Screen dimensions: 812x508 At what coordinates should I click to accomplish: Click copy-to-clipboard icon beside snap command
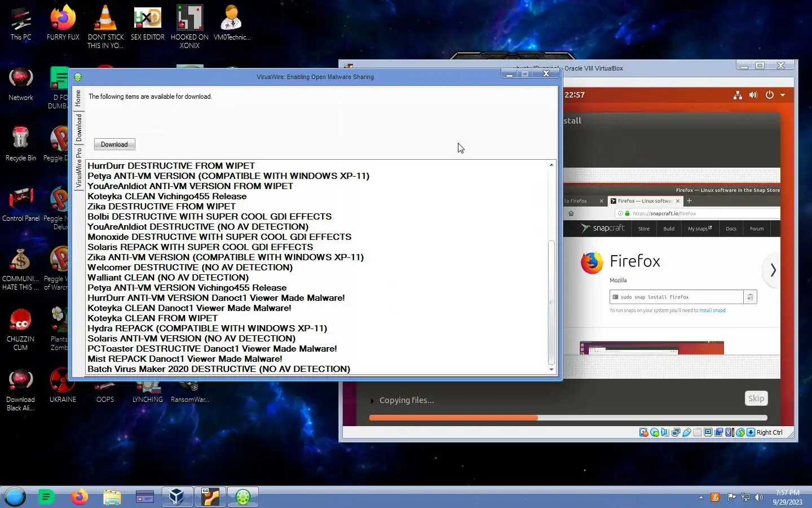click(x=750, y=297)
